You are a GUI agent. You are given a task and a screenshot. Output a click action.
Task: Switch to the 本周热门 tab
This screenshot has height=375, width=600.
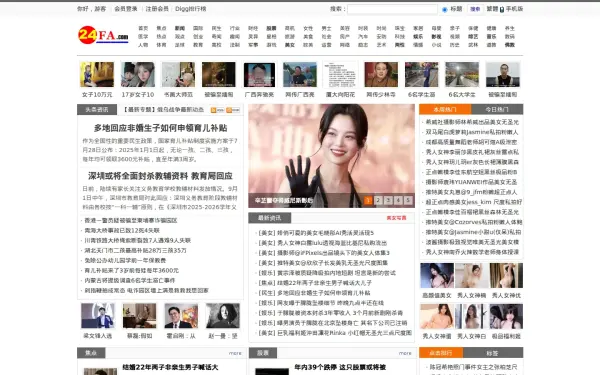point(445,109)
